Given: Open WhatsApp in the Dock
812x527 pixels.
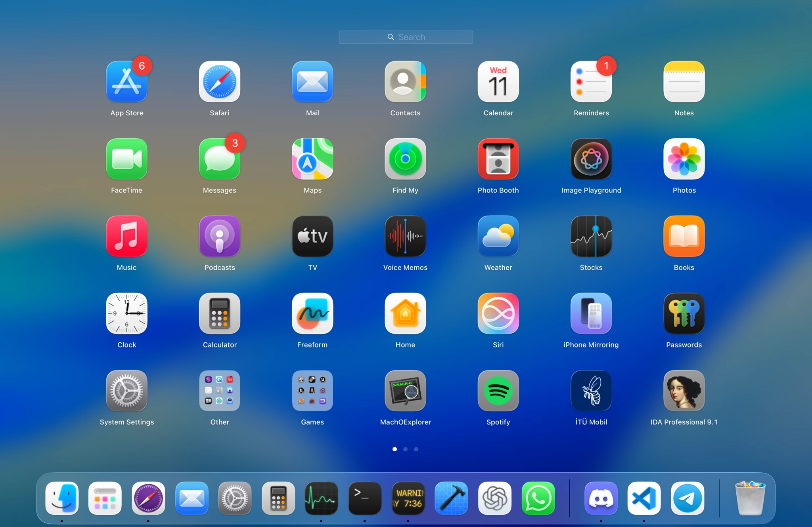Looking at the screenshot, I should point(538,498).
